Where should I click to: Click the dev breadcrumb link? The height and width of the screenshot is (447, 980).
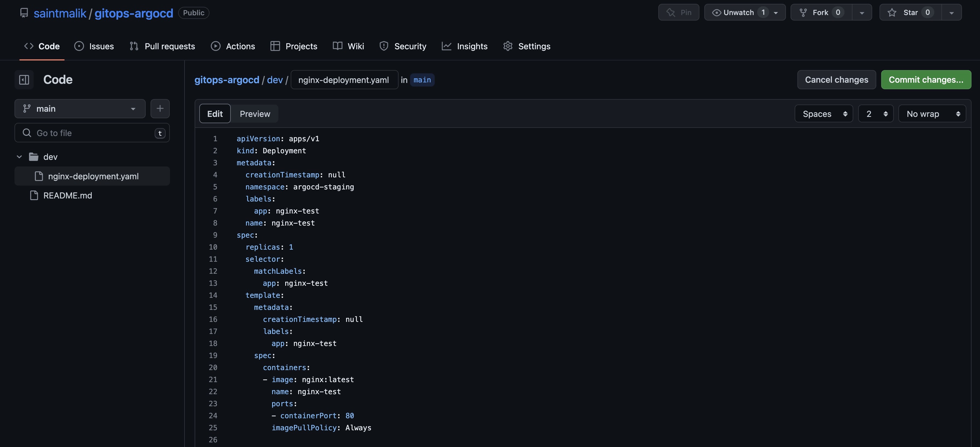click(x=275, y=80)
